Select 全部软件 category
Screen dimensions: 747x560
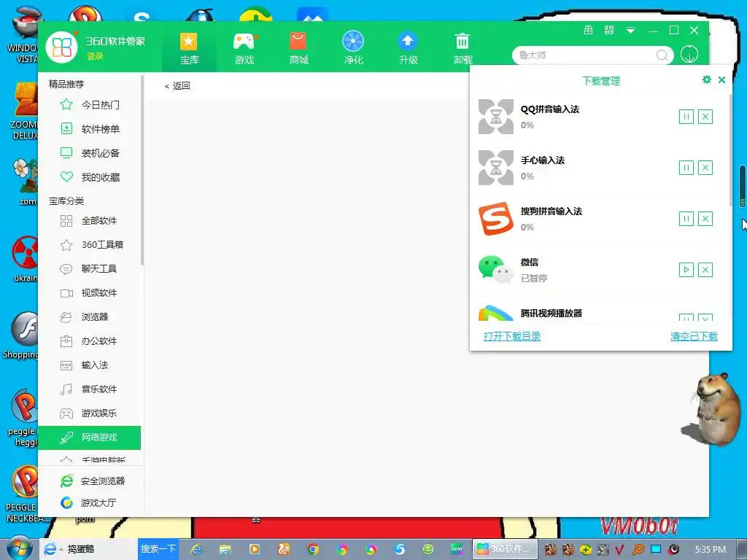click(x=90, y=220)
